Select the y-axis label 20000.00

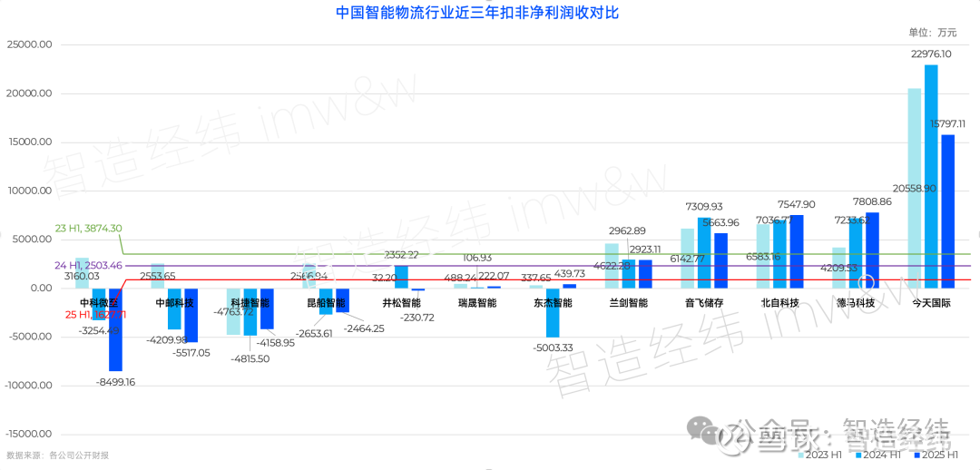click(29, 93)
